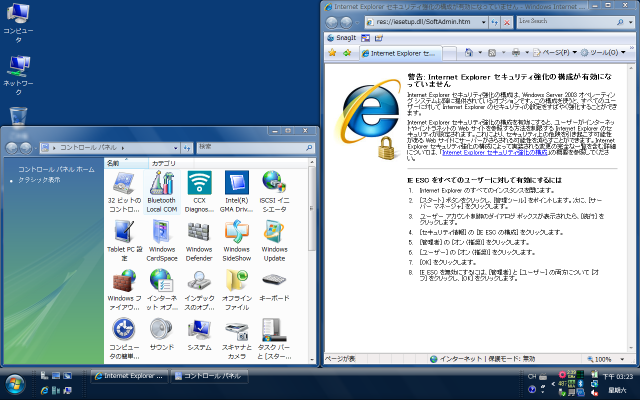The width and height of the screenshot is (640, 400).
Task: Click the Control Panel scroll down arrow
Action: [312, 360]
